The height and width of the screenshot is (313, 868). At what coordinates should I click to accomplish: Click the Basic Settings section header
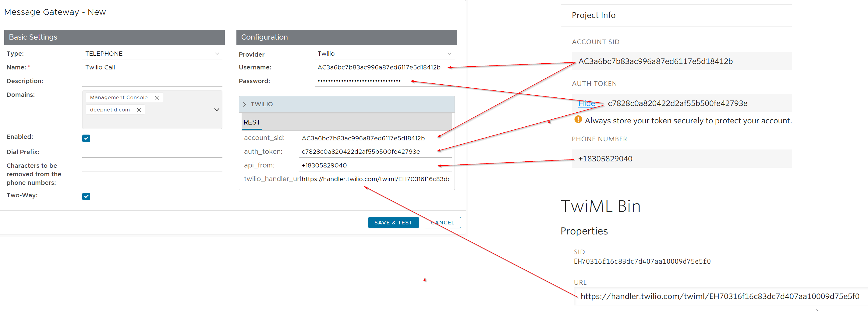point(114,37)
